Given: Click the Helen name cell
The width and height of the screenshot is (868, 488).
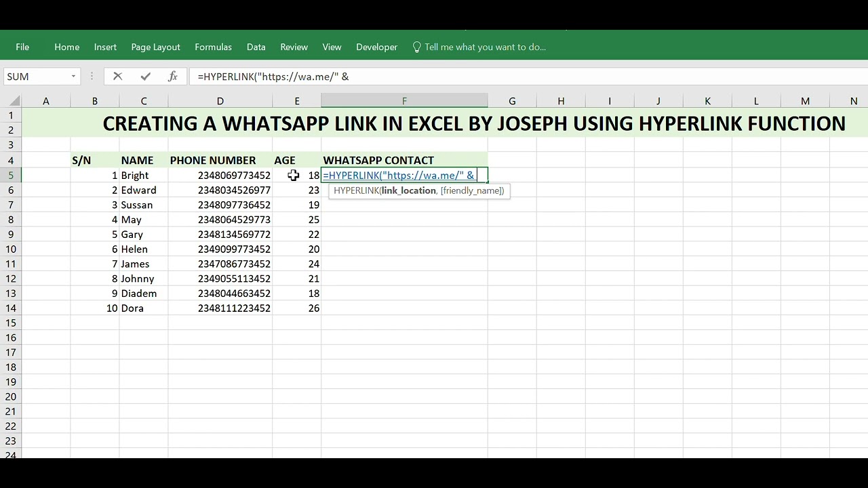Looking at the screenshot, I should (143, 249).
